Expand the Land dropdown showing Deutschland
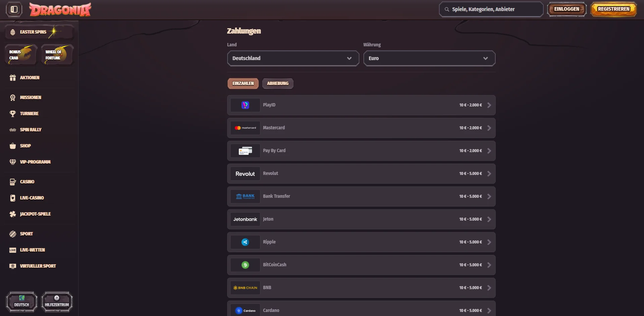Image resolution: width=644 pixels, height=316 pixels. (293, 58)
